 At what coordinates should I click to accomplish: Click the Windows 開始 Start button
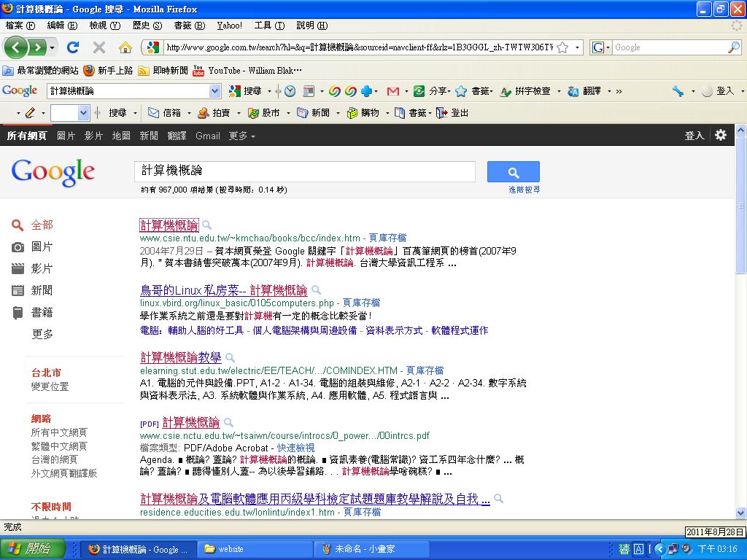[33, 548]
